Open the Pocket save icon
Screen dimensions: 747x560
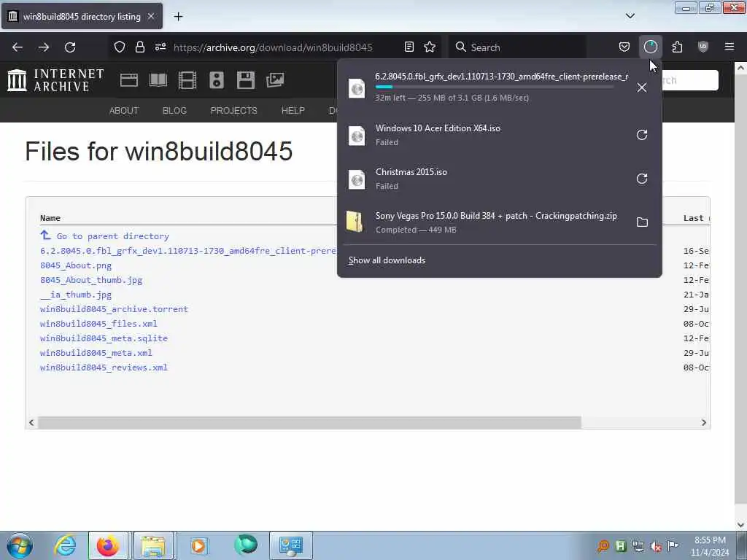point(624,47)
